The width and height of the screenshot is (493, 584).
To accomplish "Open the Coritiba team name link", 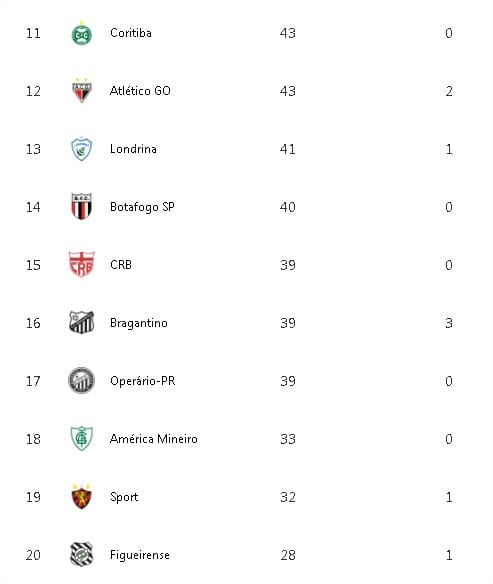I will pyautogui.click(x=131, y=33).
